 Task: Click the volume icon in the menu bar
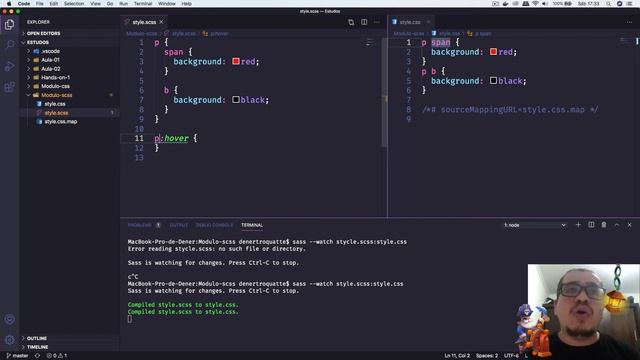545,4
